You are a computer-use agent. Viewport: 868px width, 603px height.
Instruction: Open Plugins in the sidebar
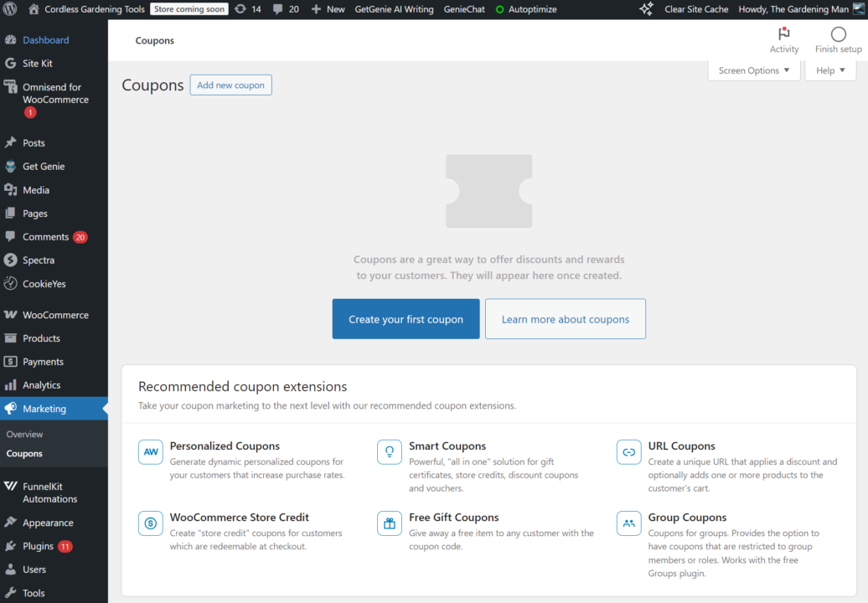coord(39,546)
